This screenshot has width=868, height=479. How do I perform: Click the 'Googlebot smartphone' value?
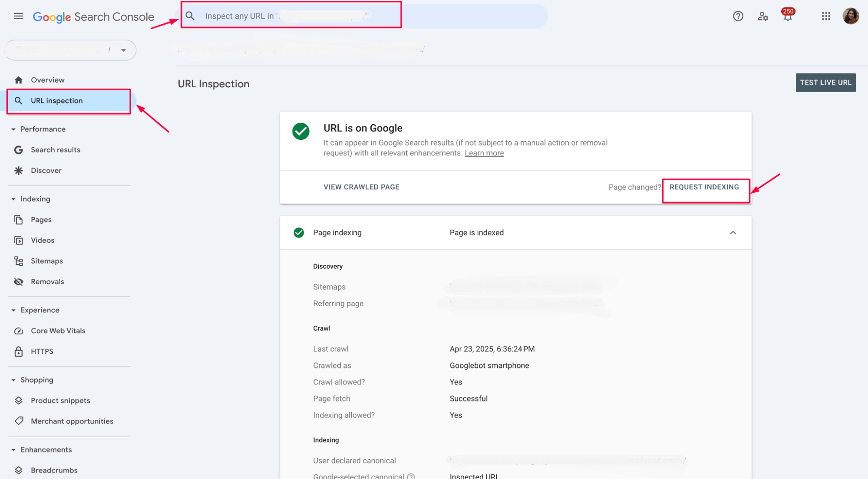click(x=489, y=366)
